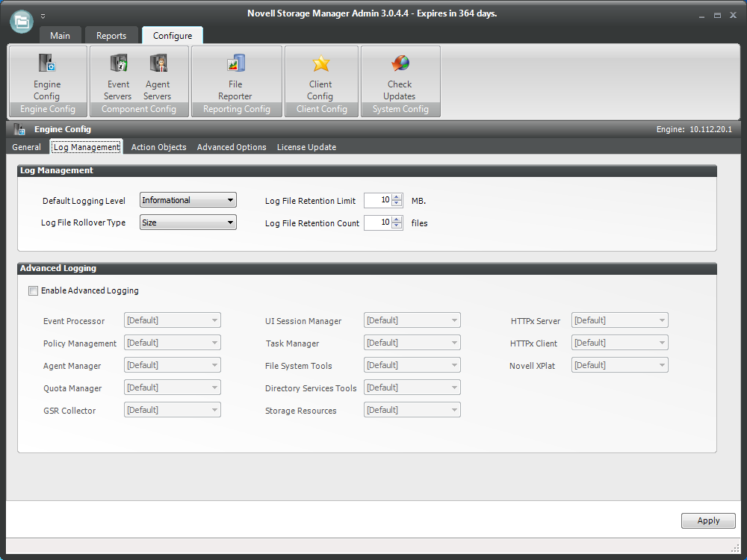This screenshot has width=747, height=560.
Task: Click the application orb button
Action: [22, 22]
